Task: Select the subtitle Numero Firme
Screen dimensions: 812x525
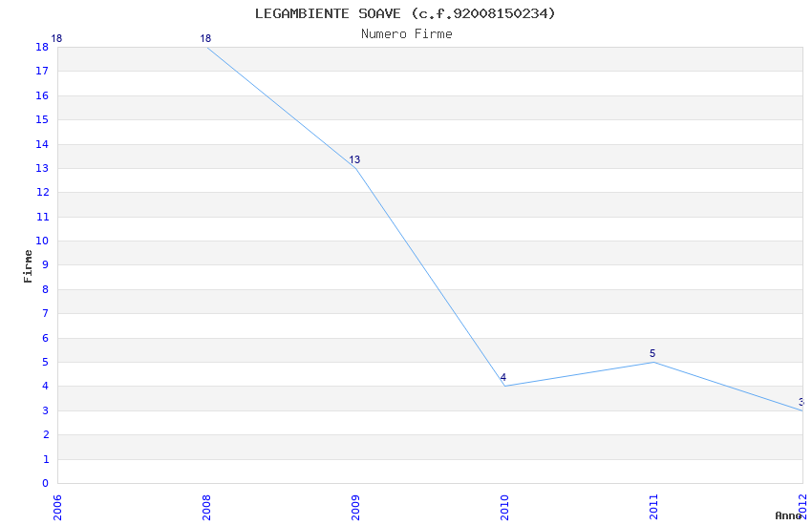Action: click(x=407, y=34)
